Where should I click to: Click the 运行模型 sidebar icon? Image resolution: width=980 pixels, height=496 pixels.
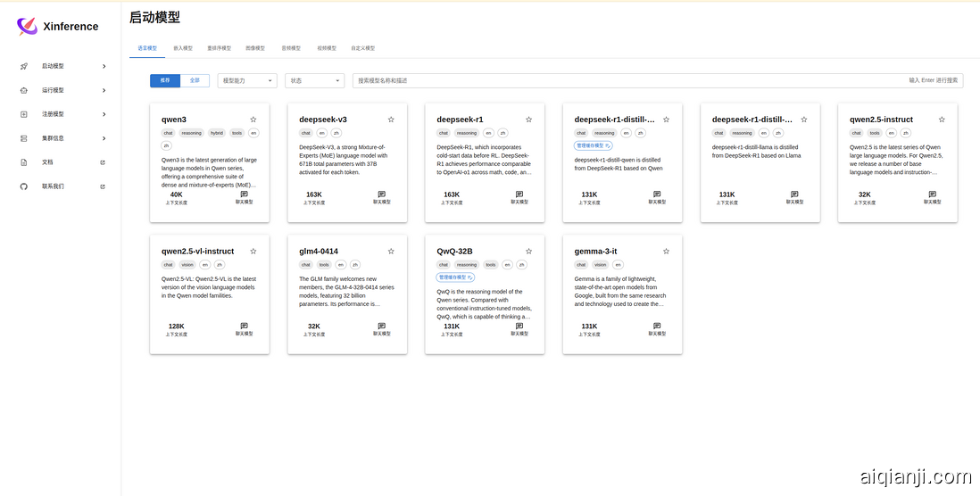point(23,90)
